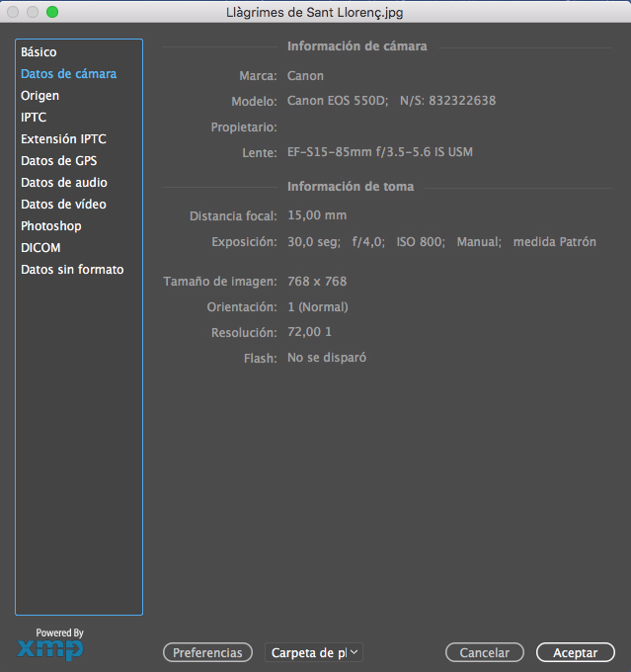Click the XMP Powered By logo

click(50, 645)
